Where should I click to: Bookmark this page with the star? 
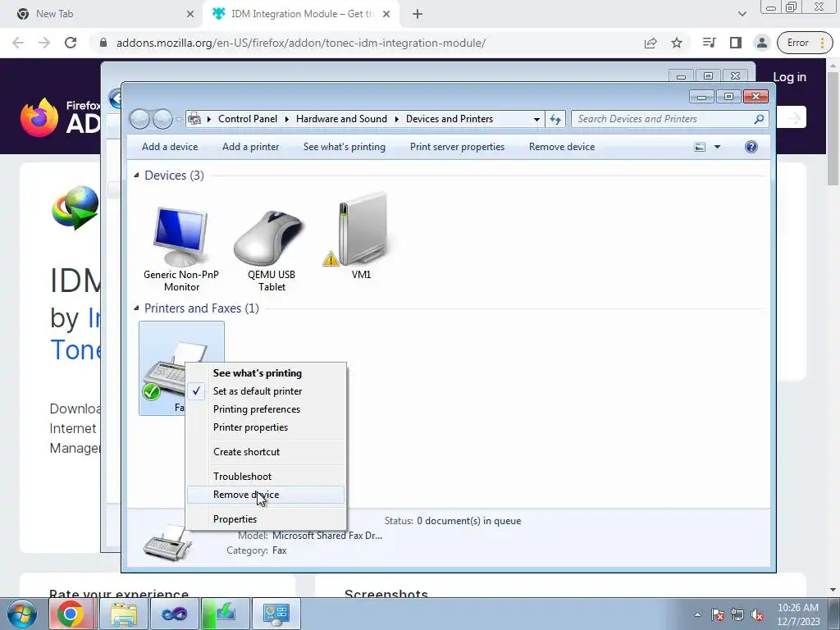pos(677,43)
